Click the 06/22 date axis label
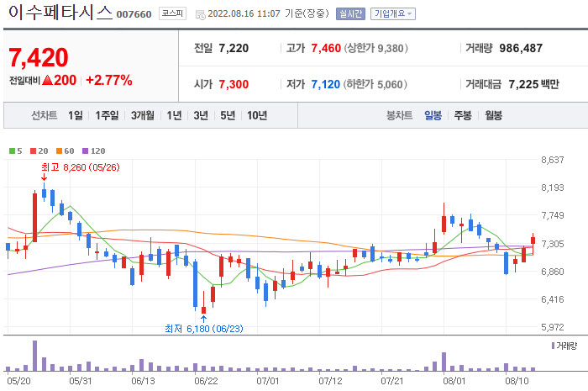 pos(206,381)
